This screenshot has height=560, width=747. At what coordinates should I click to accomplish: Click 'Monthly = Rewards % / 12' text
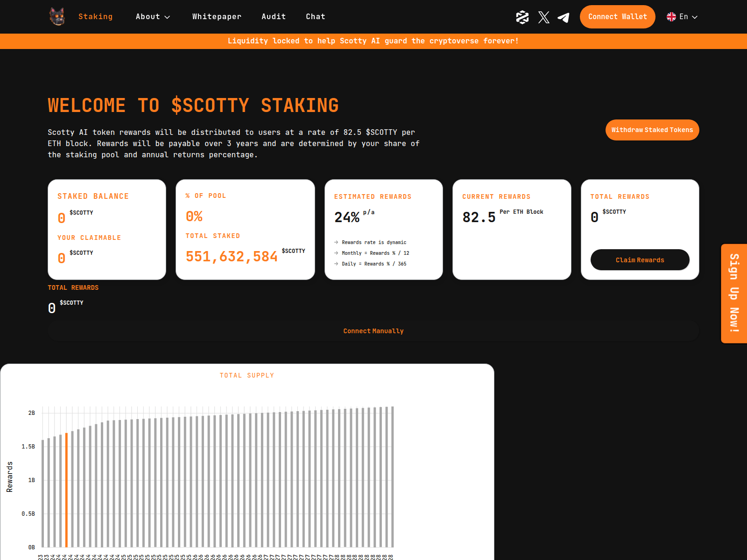click(375, 253)
